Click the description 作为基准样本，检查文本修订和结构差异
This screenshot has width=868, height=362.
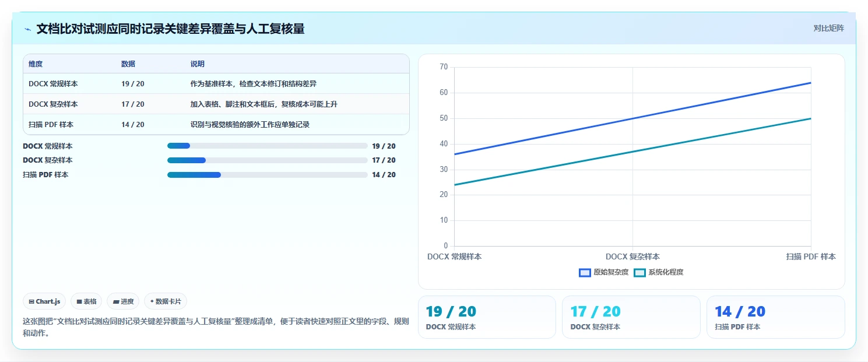254,84
